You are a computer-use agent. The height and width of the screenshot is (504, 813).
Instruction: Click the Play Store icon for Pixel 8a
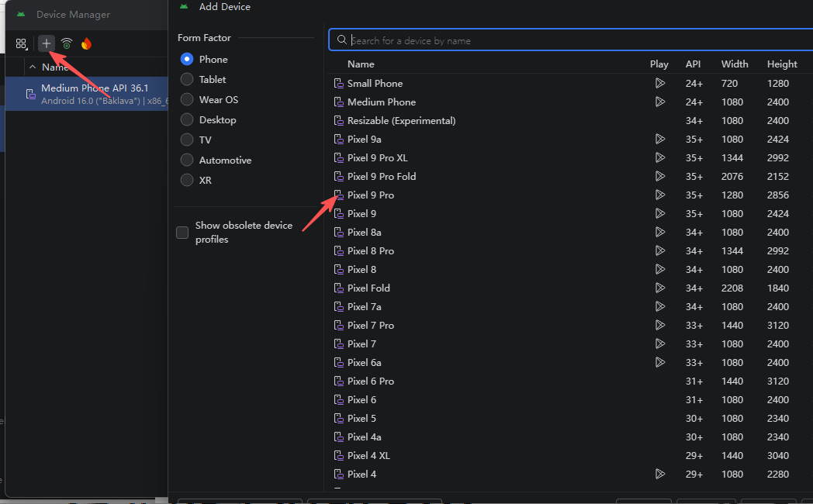pyautogui.click(x=659, y=232)
